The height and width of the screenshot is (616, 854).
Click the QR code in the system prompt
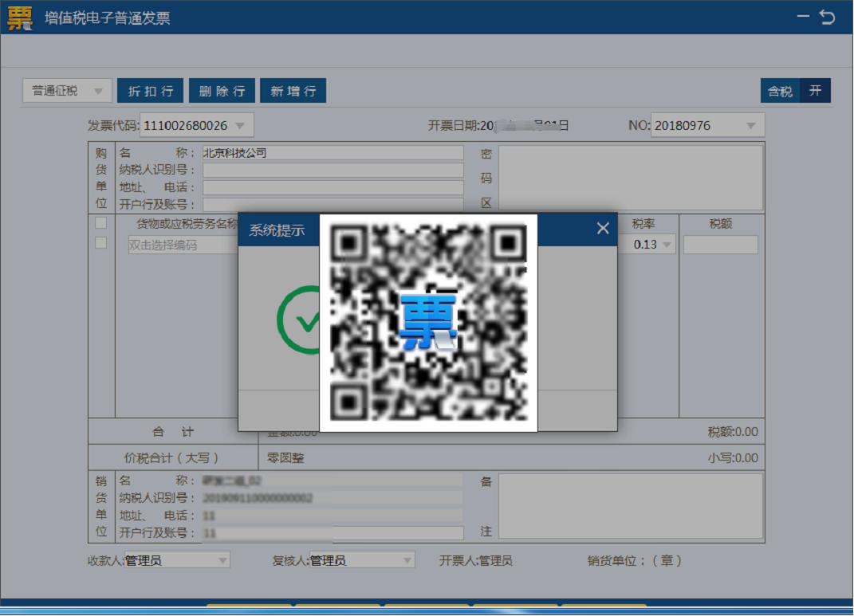tap(428, 321)
